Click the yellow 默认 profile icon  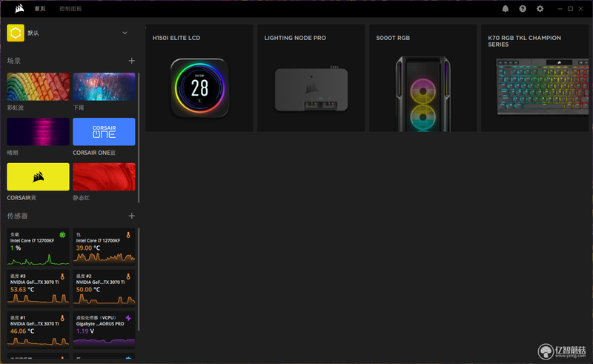pos(16,33)
